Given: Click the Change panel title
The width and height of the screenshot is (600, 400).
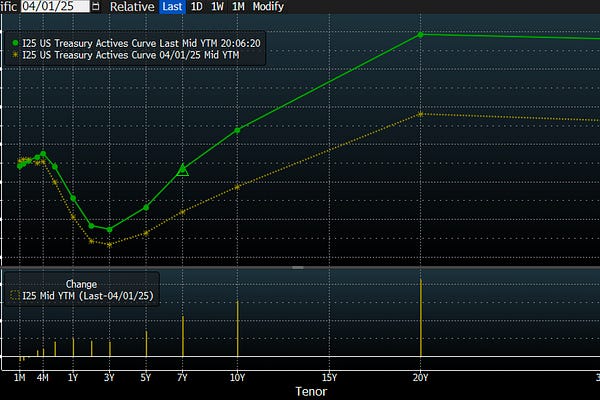Looking at the screenshot, I should click(x=81, y=284).
